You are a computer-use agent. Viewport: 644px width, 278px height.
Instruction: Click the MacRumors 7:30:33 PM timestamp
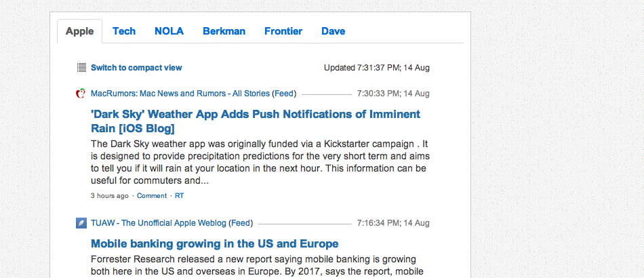tap(393, 94)
